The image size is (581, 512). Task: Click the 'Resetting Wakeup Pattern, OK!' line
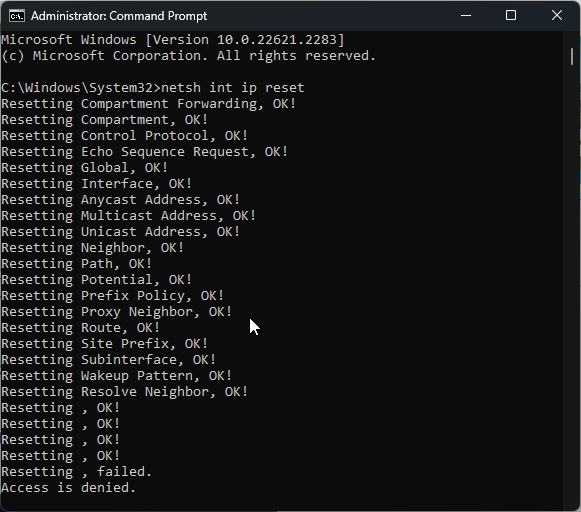tap(116, 376)
